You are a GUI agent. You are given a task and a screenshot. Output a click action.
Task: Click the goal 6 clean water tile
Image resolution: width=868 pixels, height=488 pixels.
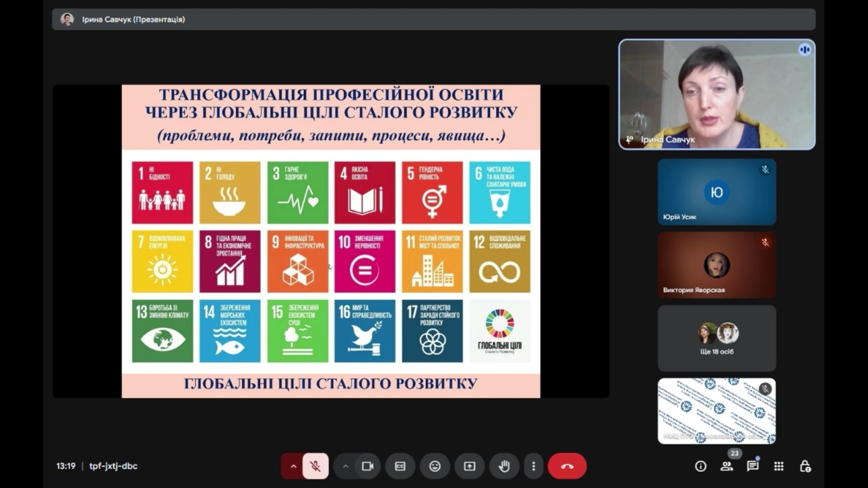click(500, 193)
